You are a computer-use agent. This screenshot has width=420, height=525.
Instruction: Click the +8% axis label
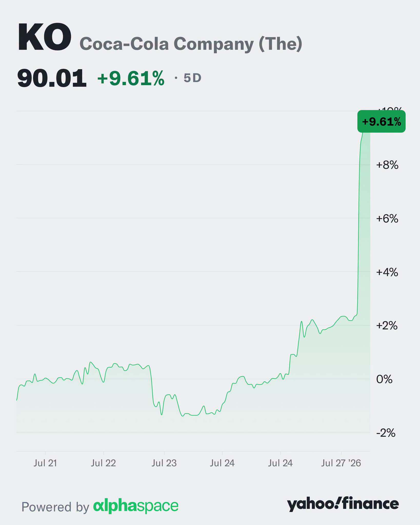pyautogui.click(x=387, y=165)
